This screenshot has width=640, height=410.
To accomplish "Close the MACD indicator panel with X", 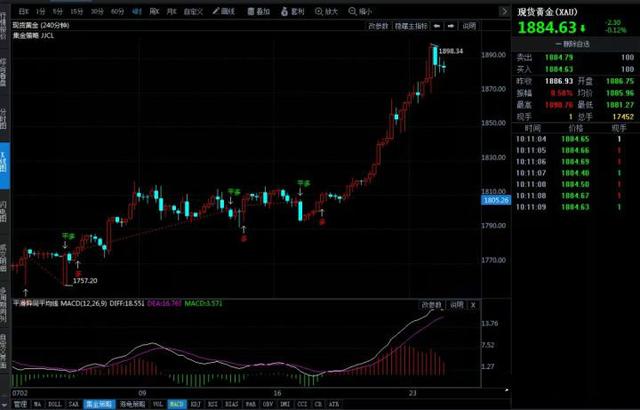I will (473, 305).
